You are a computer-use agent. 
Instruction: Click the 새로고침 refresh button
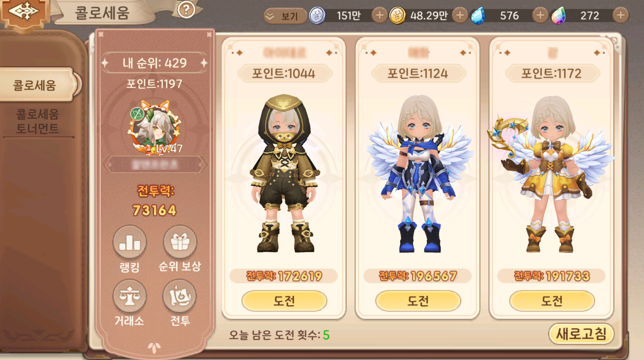[581, 334]
